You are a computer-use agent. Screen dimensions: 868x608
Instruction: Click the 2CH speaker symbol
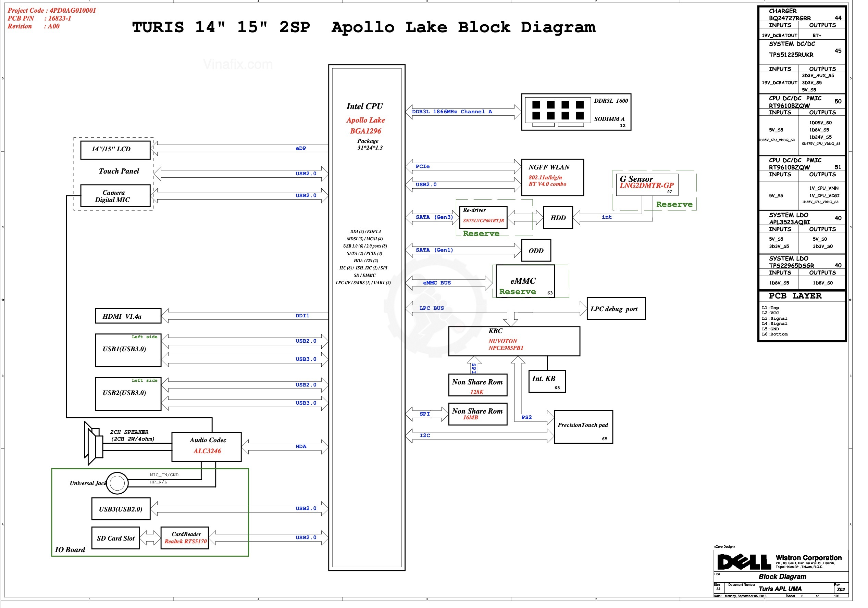[94, 443]
